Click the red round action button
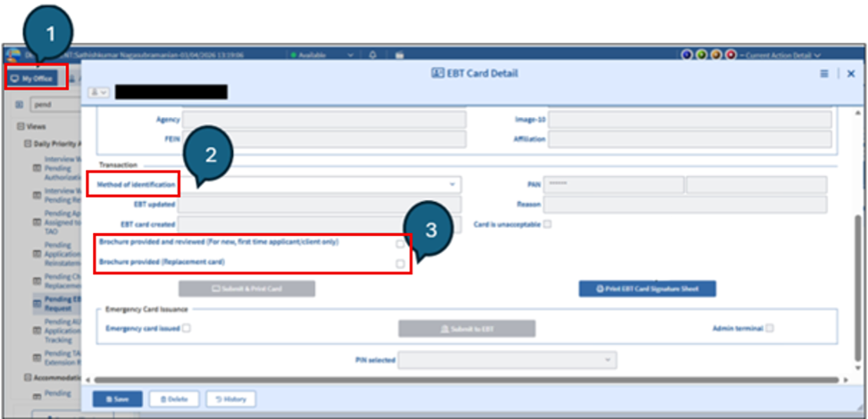 (730, 55)
